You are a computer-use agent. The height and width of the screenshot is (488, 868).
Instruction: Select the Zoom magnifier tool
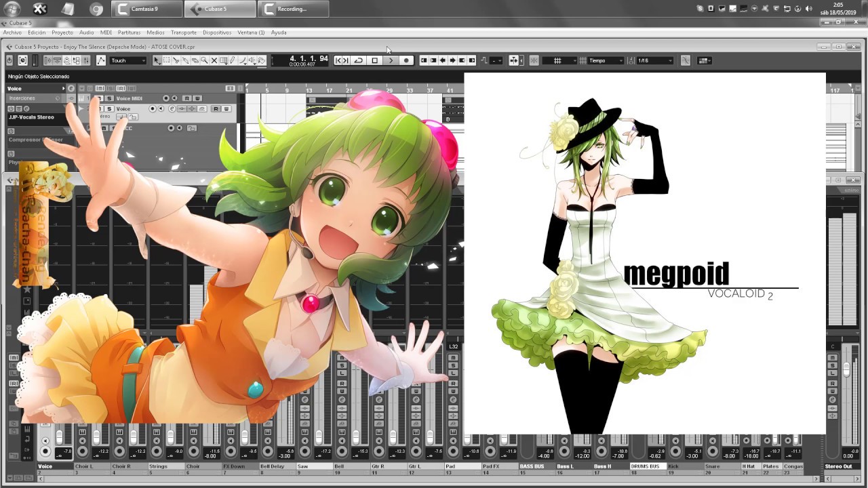204,60
